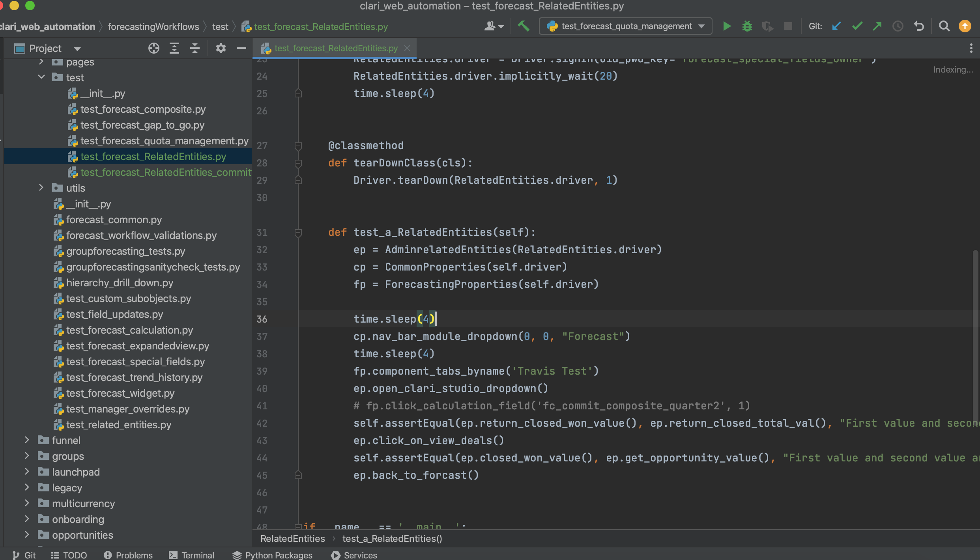
Task: Expand the funnel folder
Action: coord(27,440)
